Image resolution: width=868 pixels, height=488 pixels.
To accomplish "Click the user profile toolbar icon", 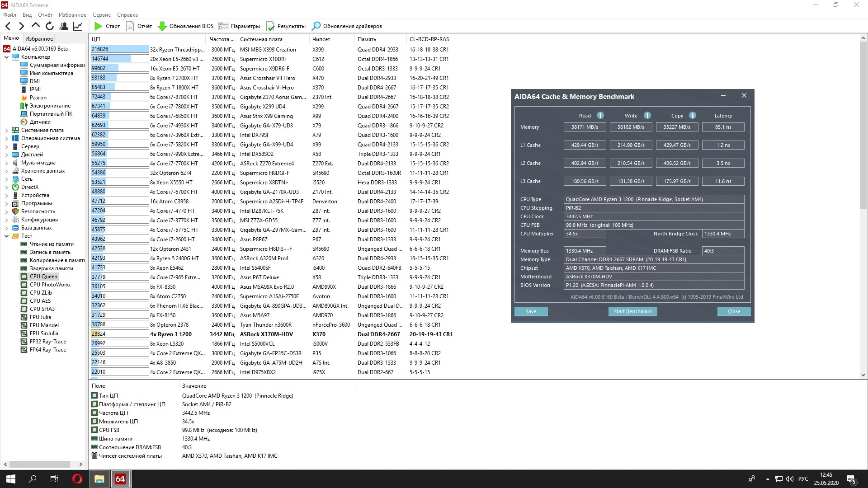I will pos(64,26).
